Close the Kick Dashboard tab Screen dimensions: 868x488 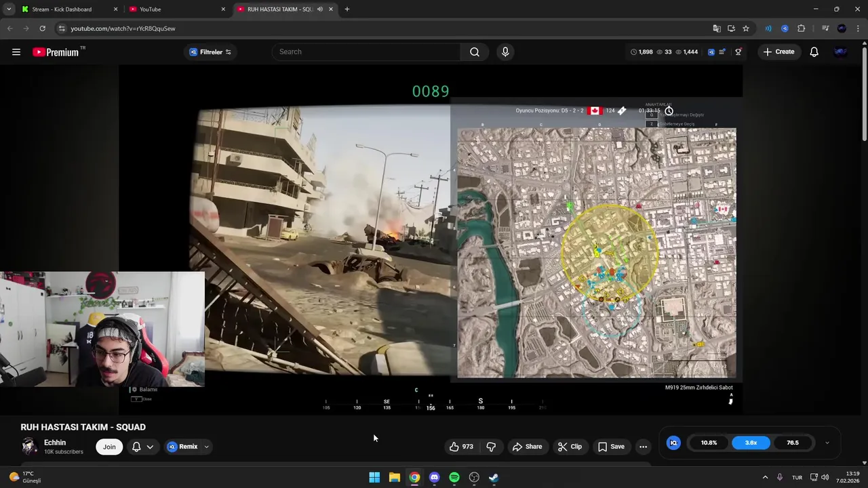[x=115, y=9]
